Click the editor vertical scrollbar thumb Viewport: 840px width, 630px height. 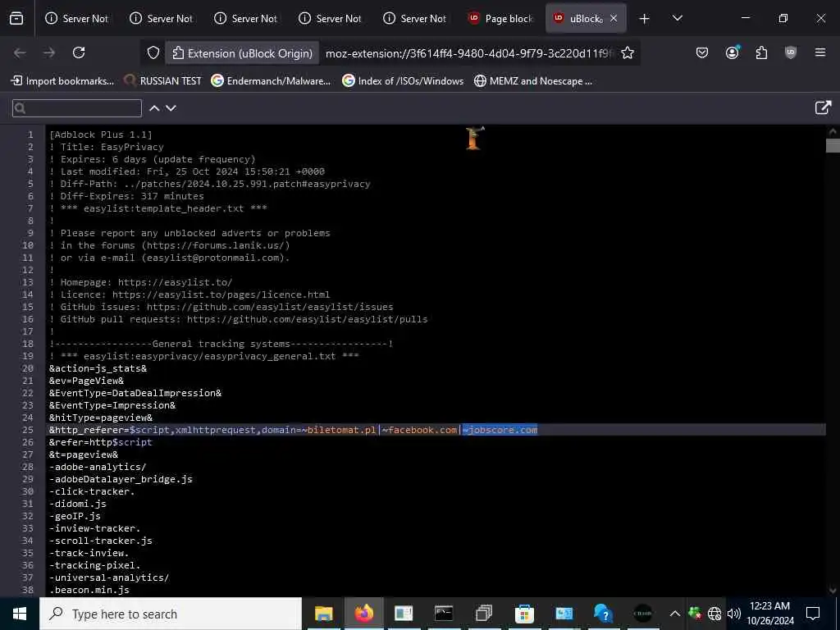tap(833, 145)
